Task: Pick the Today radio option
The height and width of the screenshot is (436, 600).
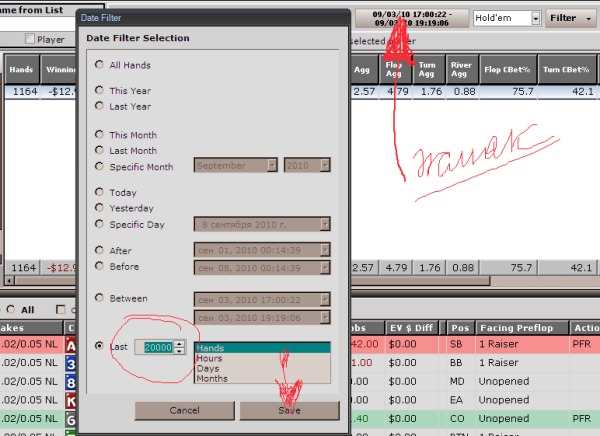Action: coord(99,192)
